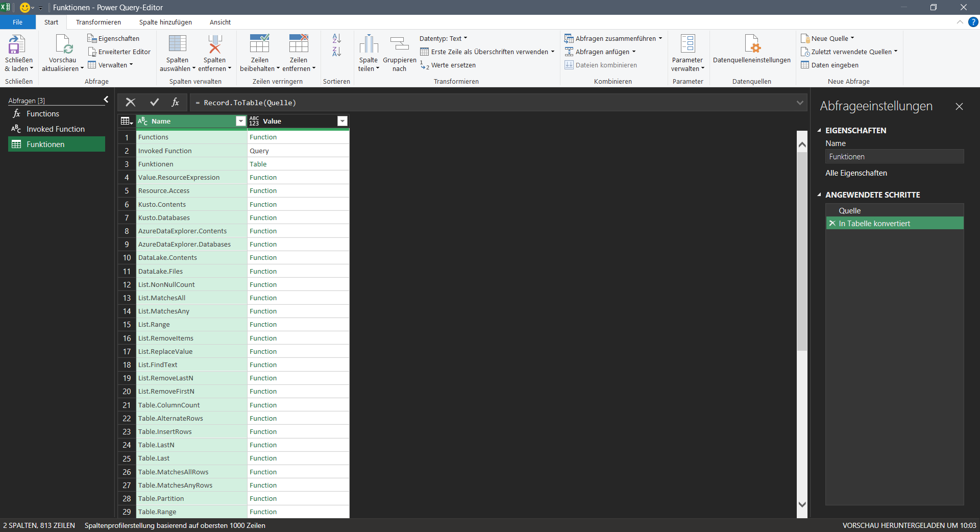Open Datenquelleneinstellungen
Viewport: 980px width, 532px height.
click(751, 52)
